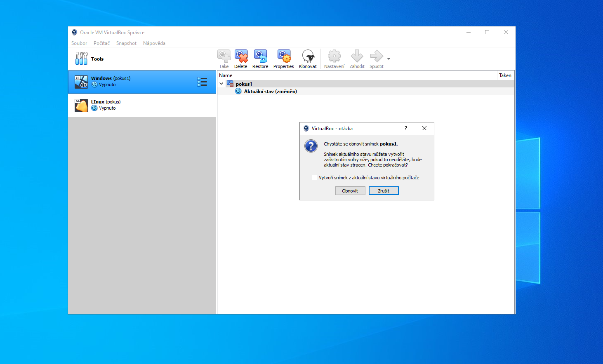Open the Soubor menu
603x364 pixels.
point(79,43)
